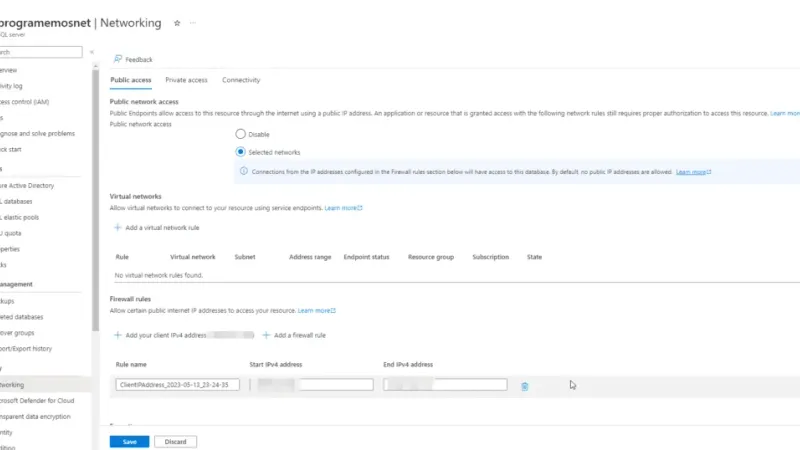Open the Connectivity tab
The image size is (800, 450).
241,80
